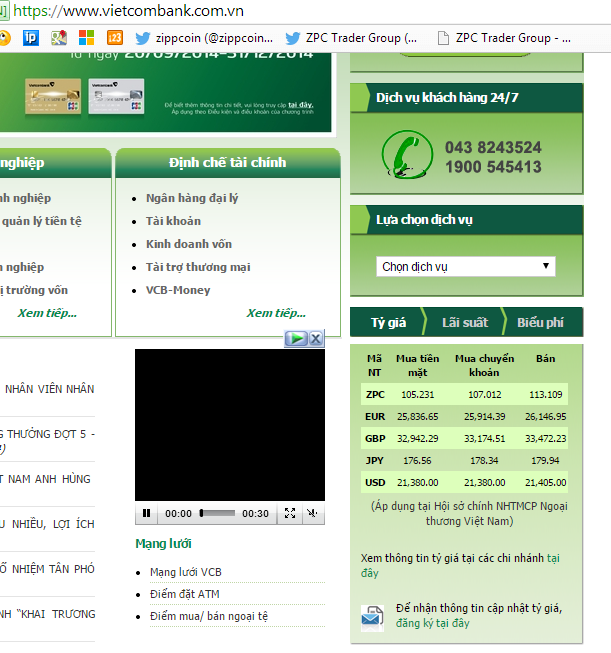Screen dimensions: 611x653
Task: Open the Mạng lưới VCB link
Action: (x=186, y=572)
